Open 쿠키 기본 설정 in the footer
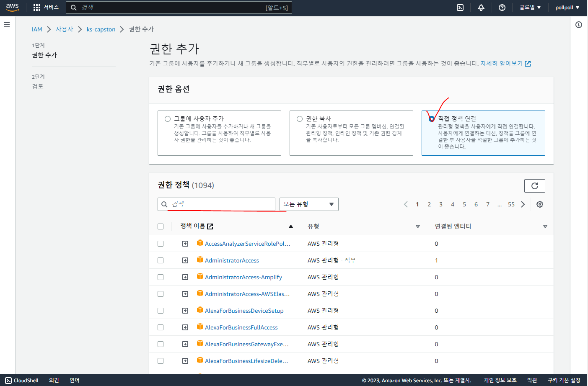 click(x=564, y=380)
